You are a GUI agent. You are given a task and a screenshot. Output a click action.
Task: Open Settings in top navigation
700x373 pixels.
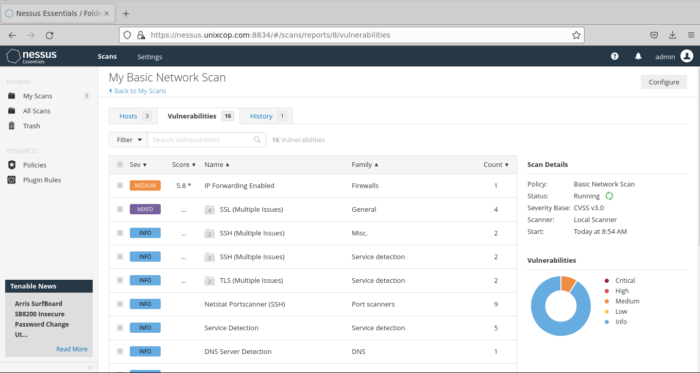point(150,57)
